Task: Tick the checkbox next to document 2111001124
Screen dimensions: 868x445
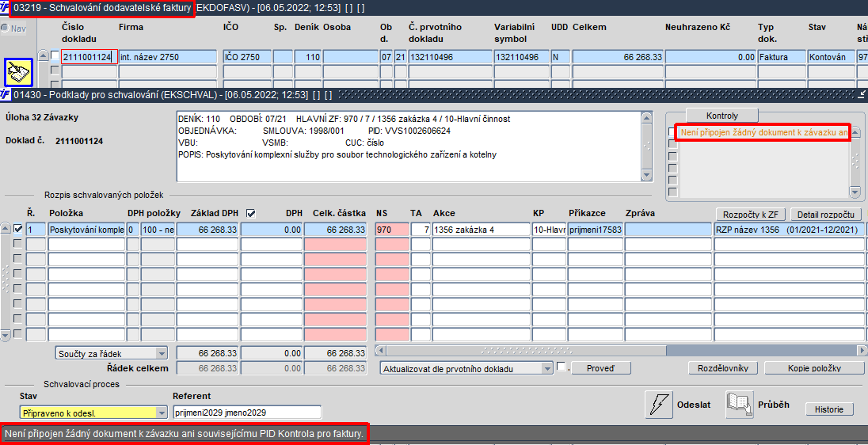Action: pos(54,56)
